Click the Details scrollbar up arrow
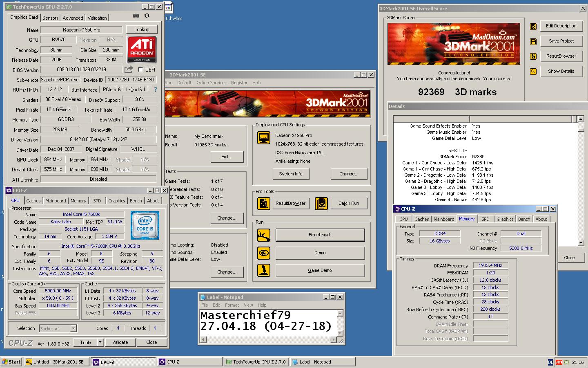Viewport: 588px width, 368px height. 581,119
